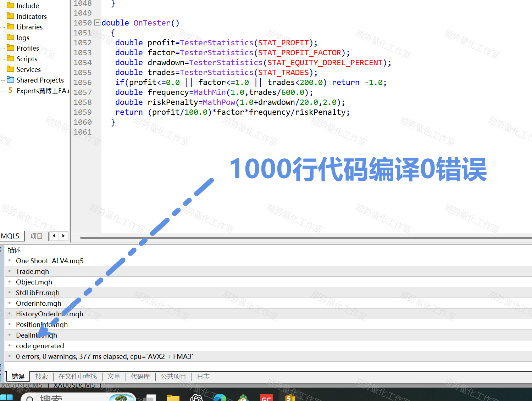Click STAT_EQUITY_DDREL_PERCENT constant in code

tap(325, 63)
